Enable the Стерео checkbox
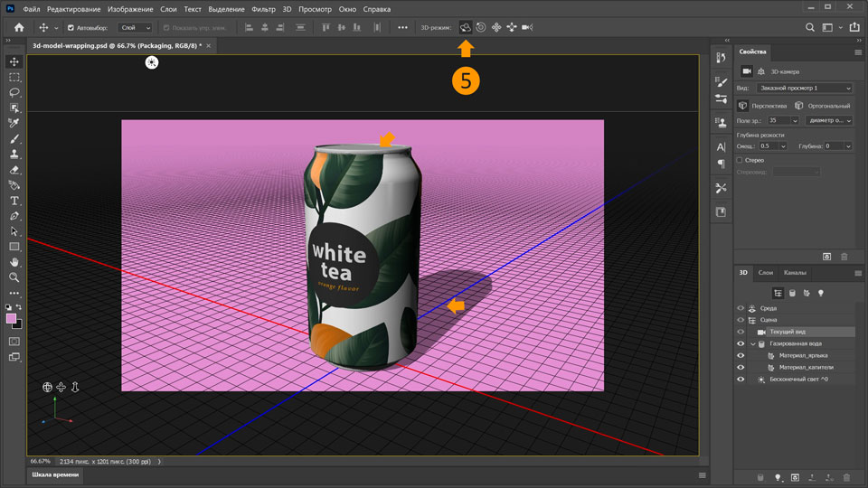This screenshot has width=868, height=488. 741,160
